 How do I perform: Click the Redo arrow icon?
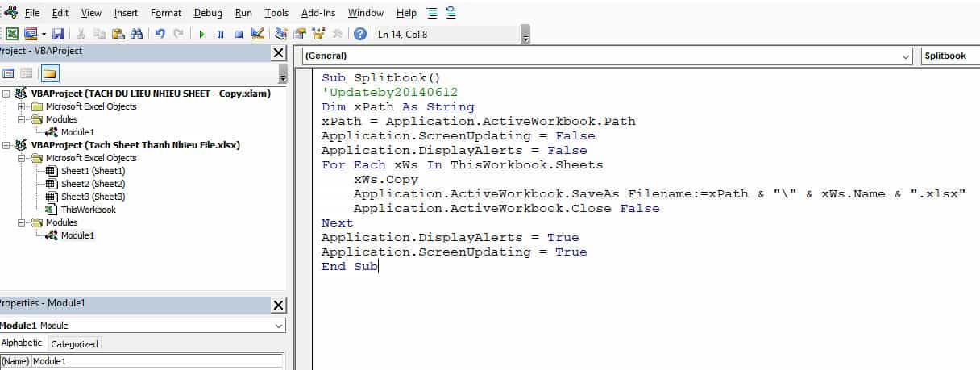[177, 34]
